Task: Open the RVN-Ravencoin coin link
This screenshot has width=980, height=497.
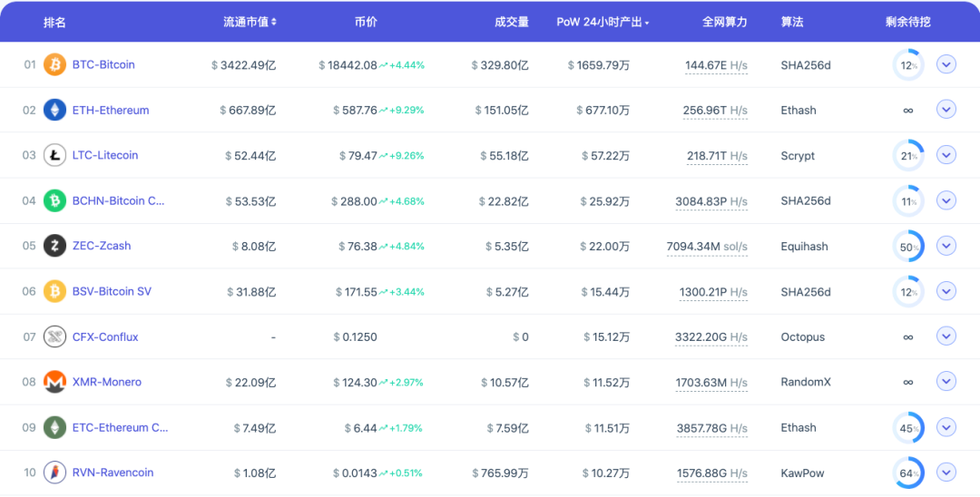Action: pyautogui.click(x=113, y=473)
